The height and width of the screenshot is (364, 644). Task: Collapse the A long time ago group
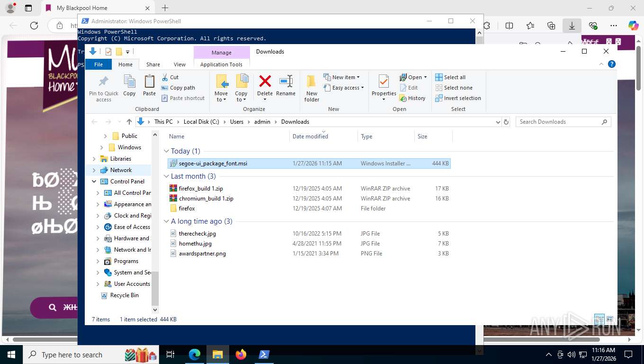(x=166, y=221)
